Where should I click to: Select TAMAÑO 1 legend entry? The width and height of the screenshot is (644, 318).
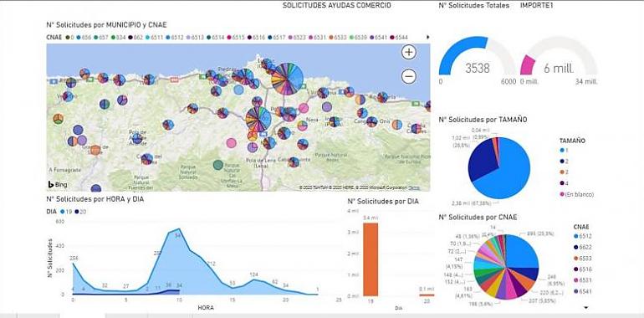point(564,151)
